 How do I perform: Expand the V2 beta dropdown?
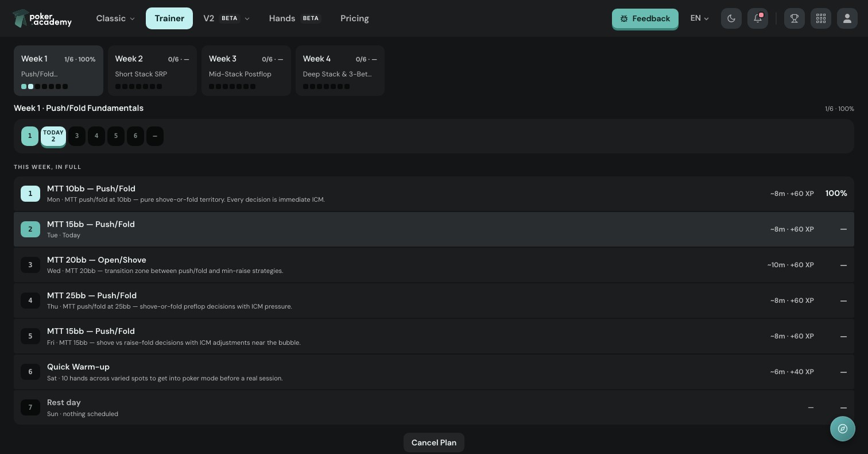[x=227, y=18]
